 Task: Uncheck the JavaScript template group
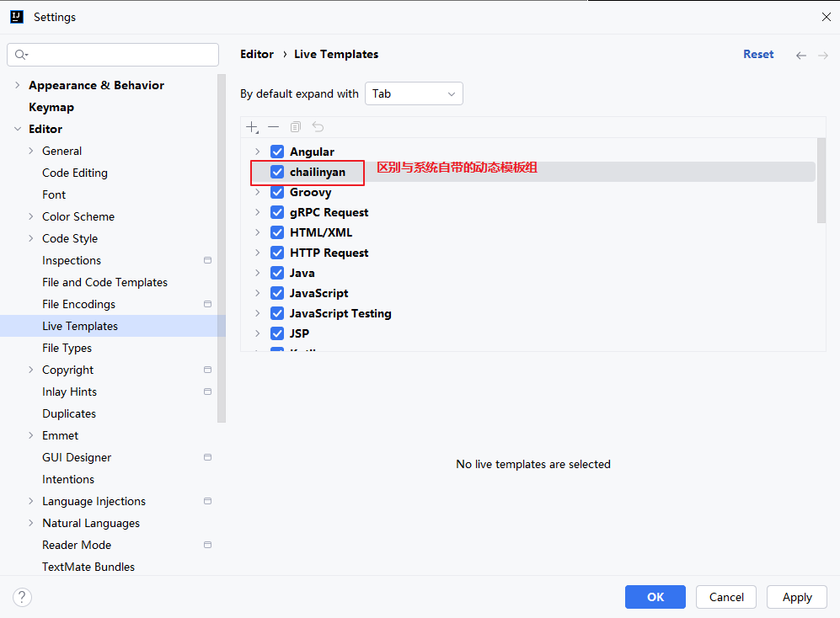pos(277,294)
